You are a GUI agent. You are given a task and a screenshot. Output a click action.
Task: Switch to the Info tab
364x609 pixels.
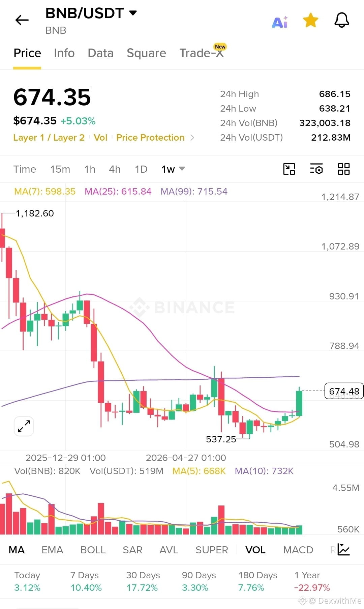(64, 53)
